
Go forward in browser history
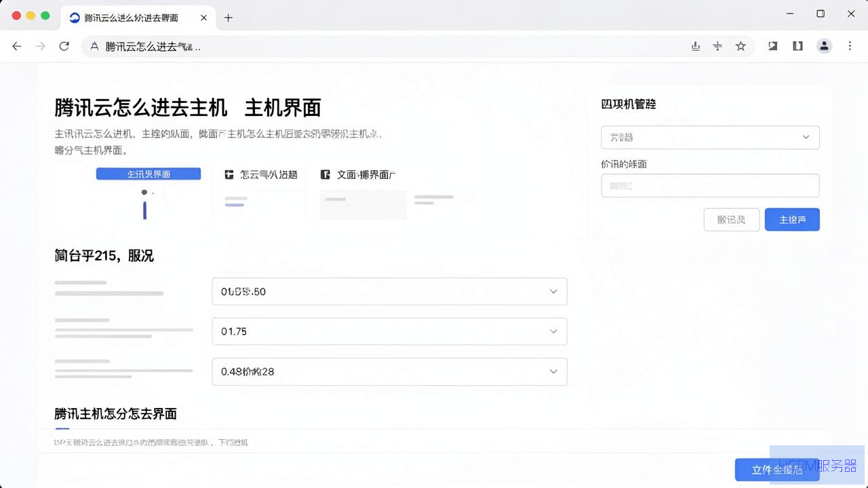41,46
